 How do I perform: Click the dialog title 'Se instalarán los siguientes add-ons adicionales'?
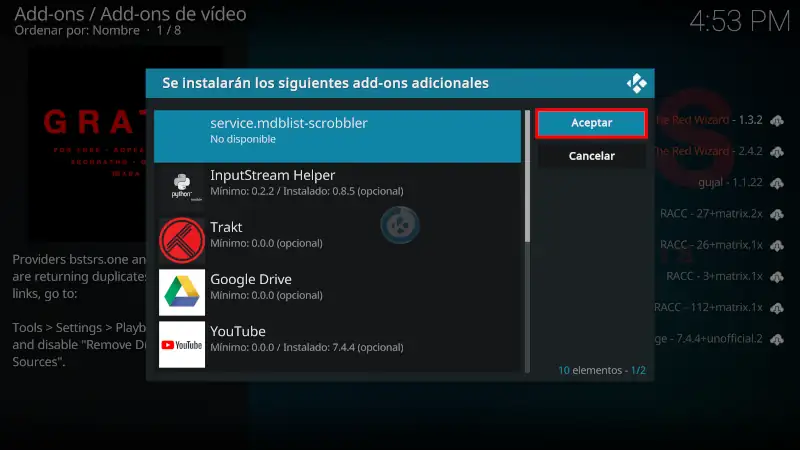click(x=326, y=83)
